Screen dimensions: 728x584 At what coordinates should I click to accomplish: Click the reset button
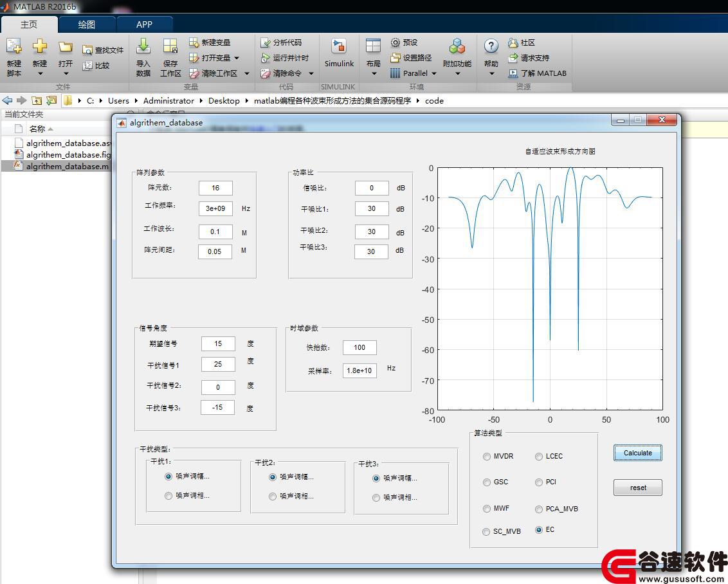coord(637,488)
